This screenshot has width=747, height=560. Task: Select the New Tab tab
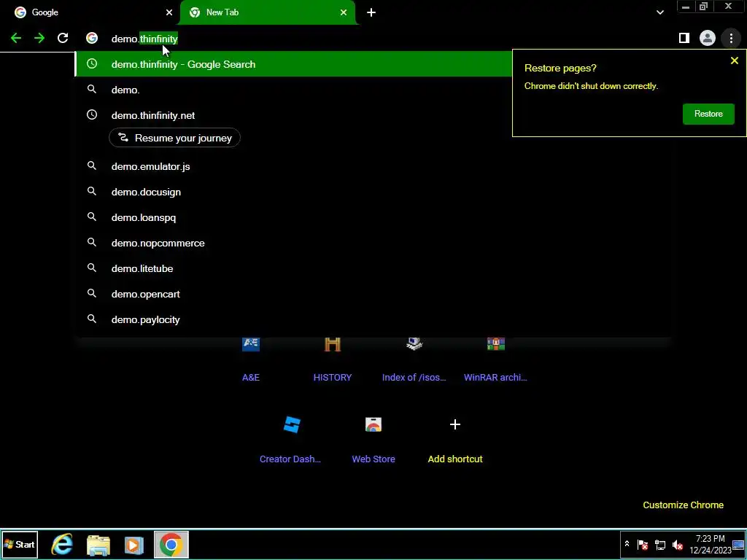pos(268,12)
